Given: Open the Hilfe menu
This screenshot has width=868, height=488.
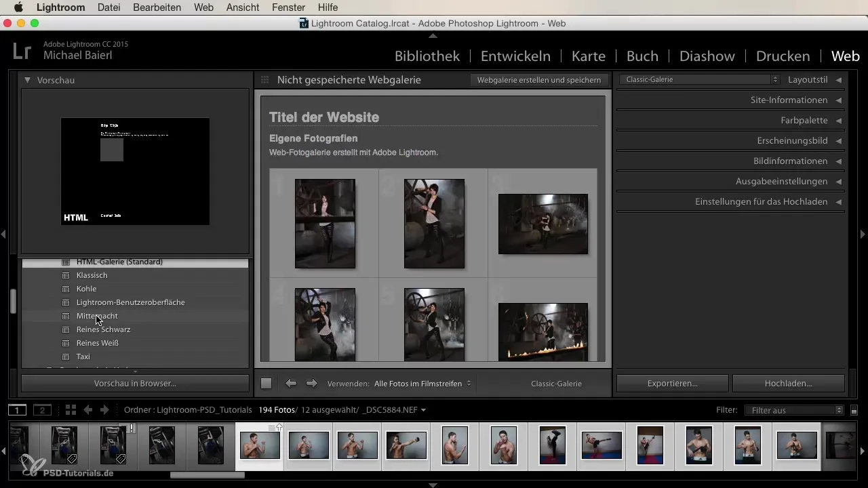Looking at the screenshot, I should [x=328, y=7].
